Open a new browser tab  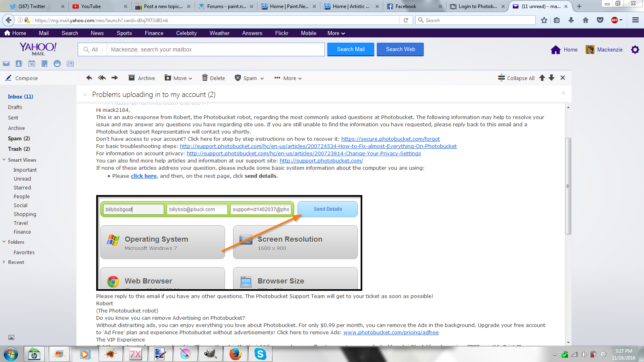tap(579, 6)
